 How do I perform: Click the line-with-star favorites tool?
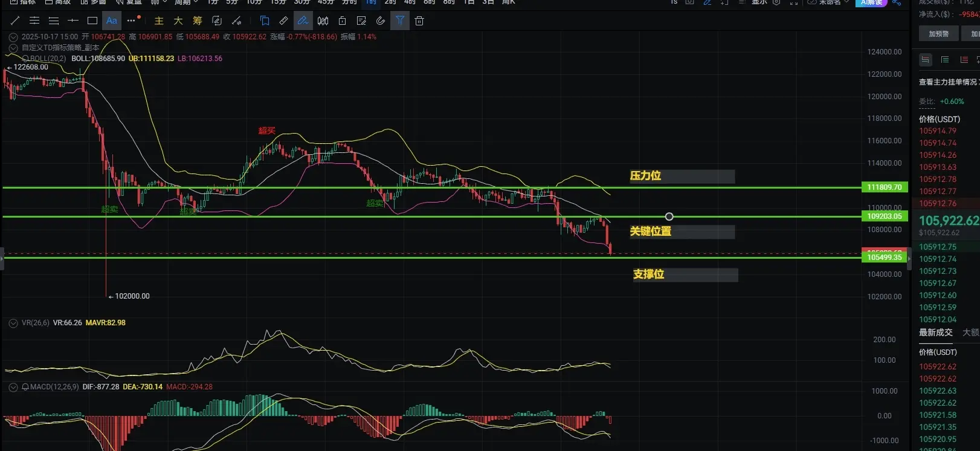pos(236,21)
